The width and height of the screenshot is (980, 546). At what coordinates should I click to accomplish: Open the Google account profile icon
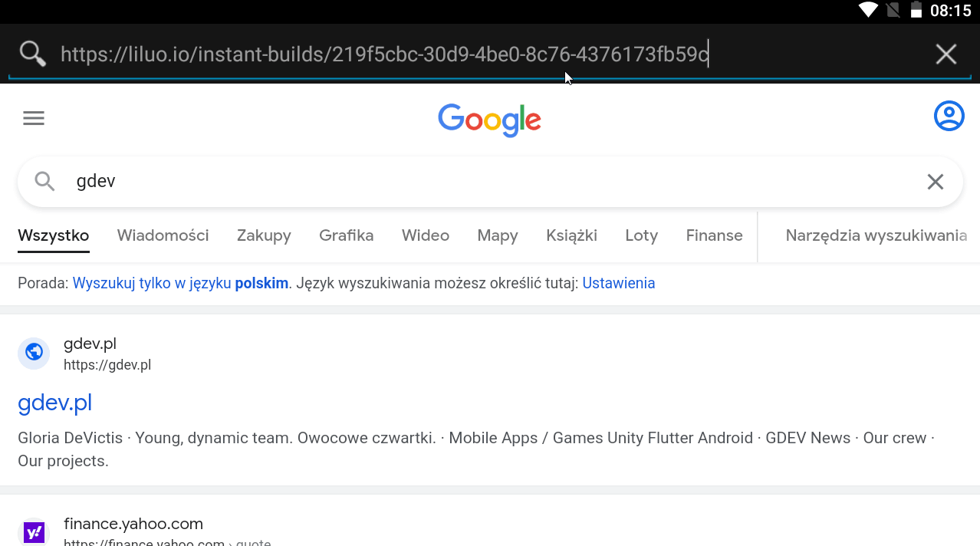(949, 116)
